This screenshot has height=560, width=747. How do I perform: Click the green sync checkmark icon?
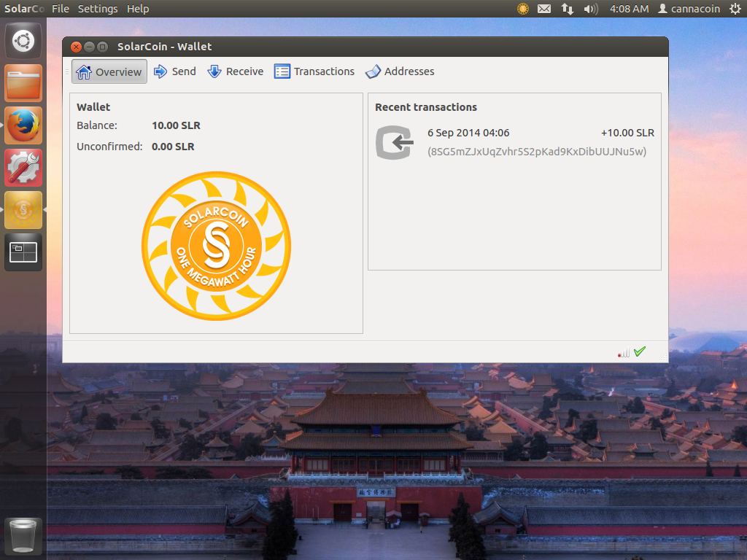640,351
